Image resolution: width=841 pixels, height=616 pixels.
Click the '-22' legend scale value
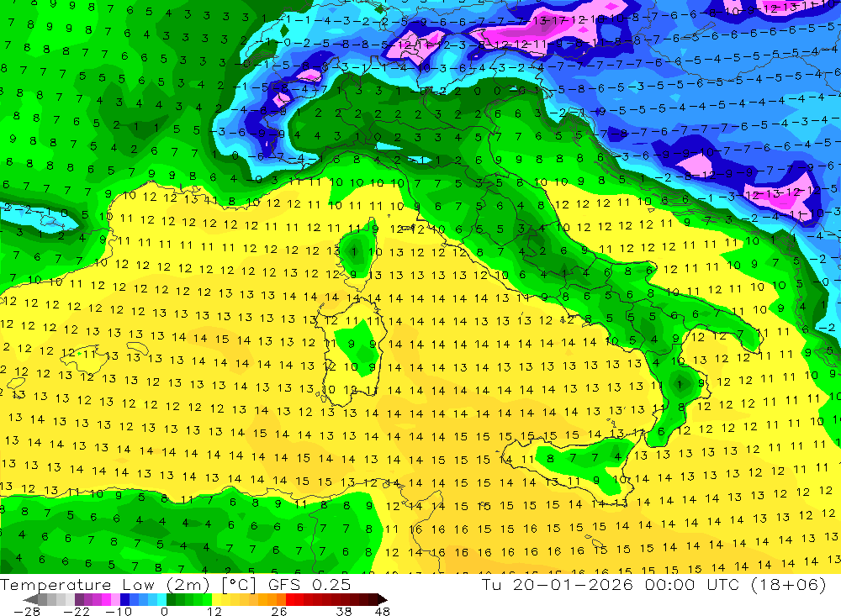pyautogui.click(x=77, y=611)
